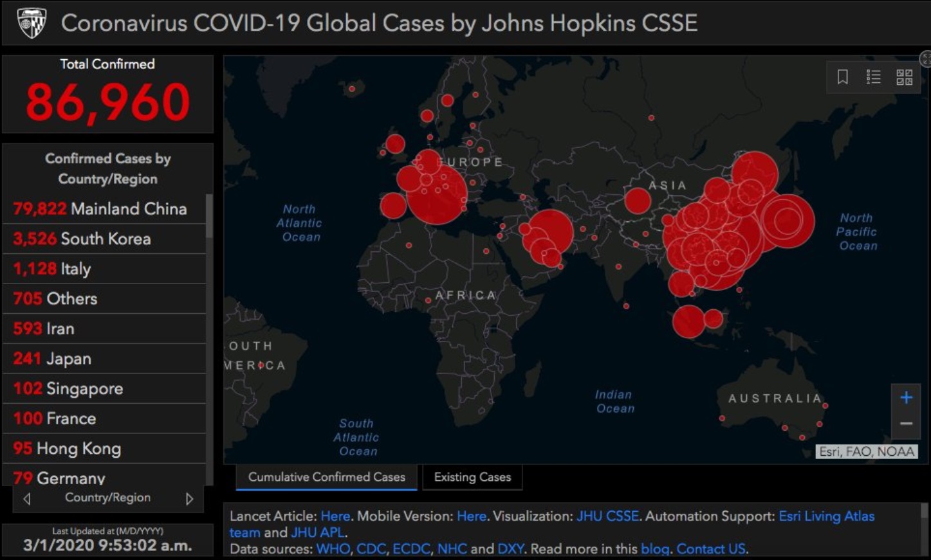Click the Esri, FAO, NOAA attribution
Viewport: 931px width, 560px height.
pos(867,451)
